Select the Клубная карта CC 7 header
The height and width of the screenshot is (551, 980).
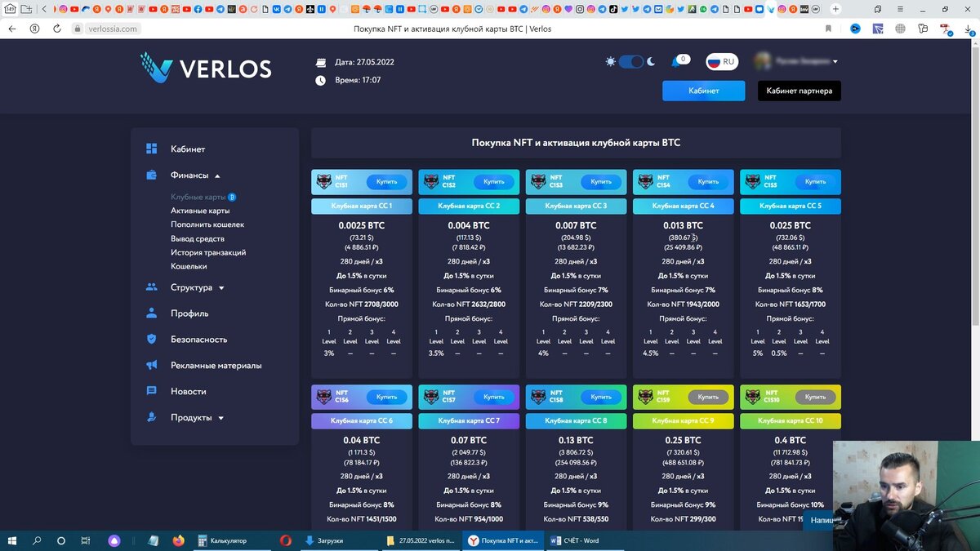(469, 421)
